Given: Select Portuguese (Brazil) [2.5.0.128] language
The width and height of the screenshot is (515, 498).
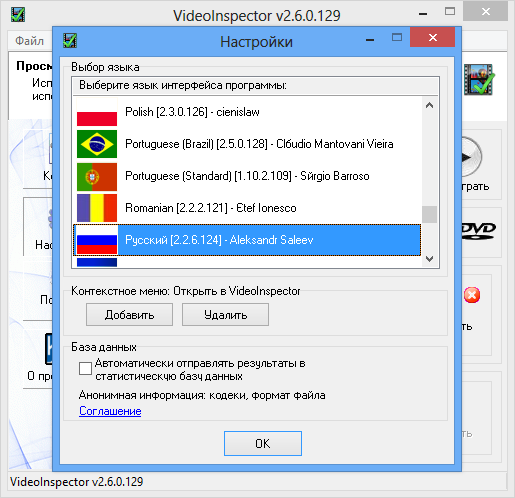Looking at the screenshot, I should [x=247, y=144].
